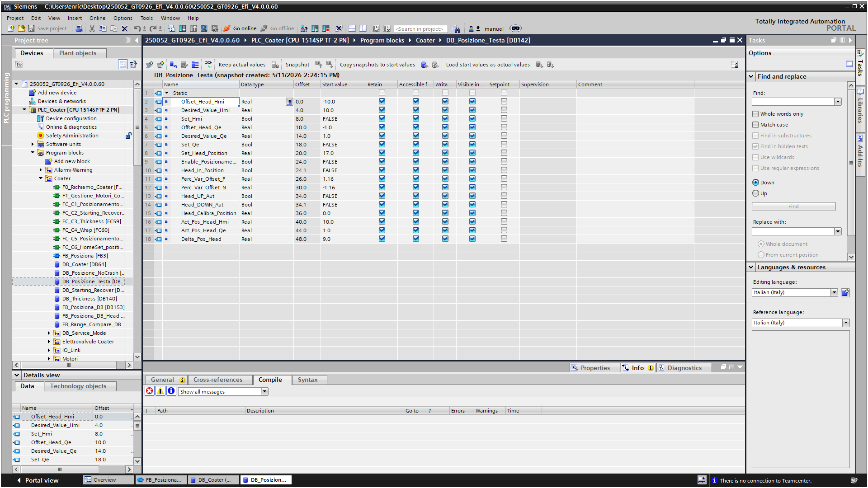Open the Project menu
The width and height of the screenshot is (868, 488).
coord(15,18)
